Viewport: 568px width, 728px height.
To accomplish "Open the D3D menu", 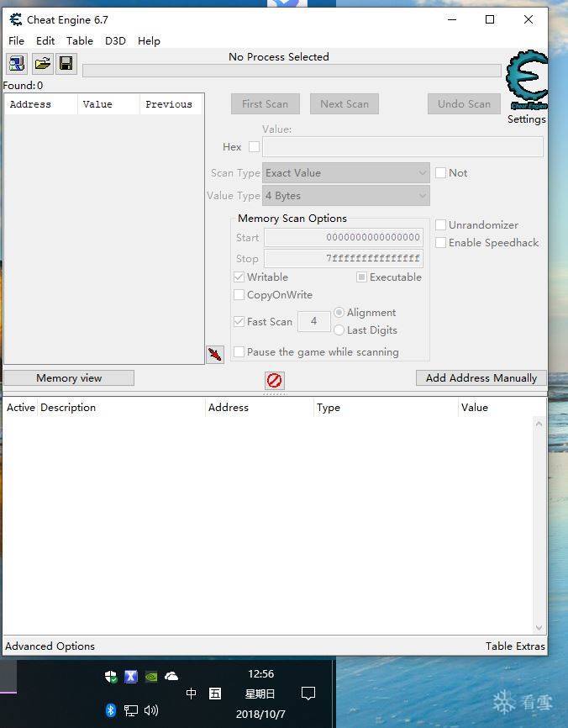I will [x=115, y=41].
